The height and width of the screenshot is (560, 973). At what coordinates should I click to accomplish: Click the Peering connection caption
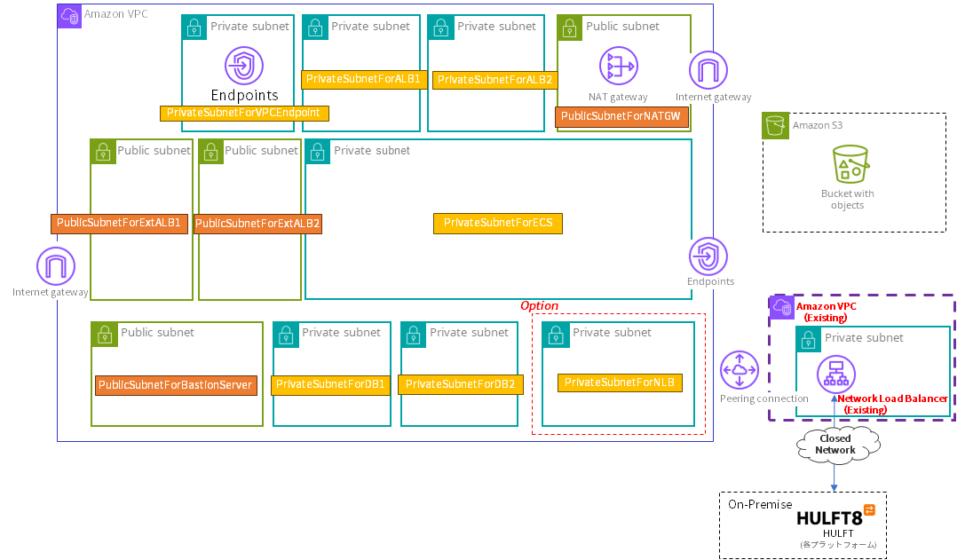pos(763,398)
